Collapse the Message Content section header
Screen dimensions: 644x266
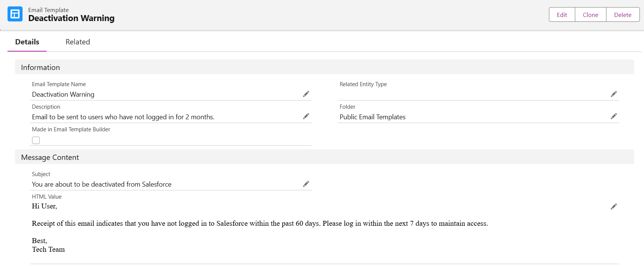click(50, 157)
